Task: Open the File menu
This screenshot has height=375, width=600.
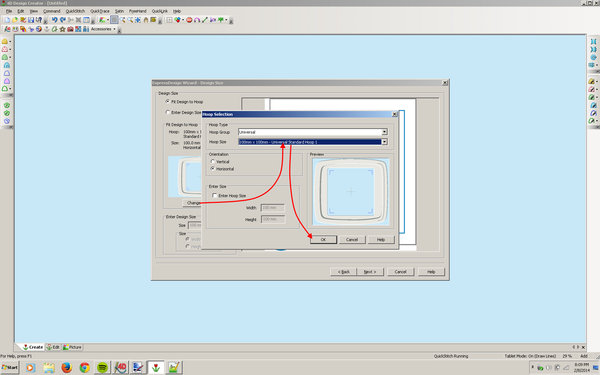Action: (9, 11)
